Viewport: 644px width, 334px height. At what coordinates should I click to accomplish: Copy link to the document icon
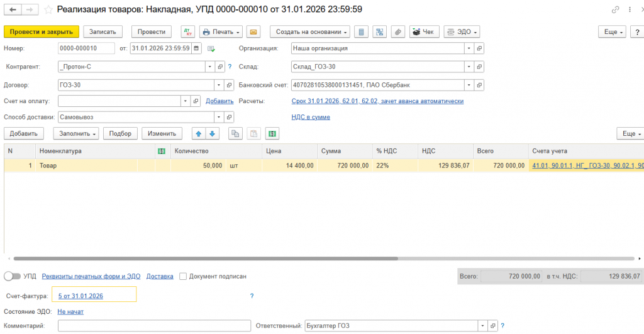[x=615, y=9]
